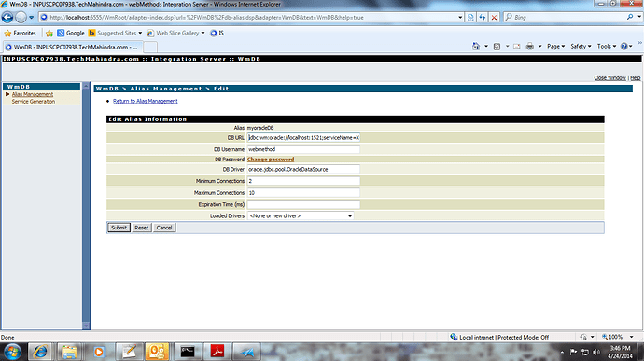The height and width of the screenshot is (361, 644).
Task: Open the Safety menu
Action: pyautogui.click(x=581, y=46)
